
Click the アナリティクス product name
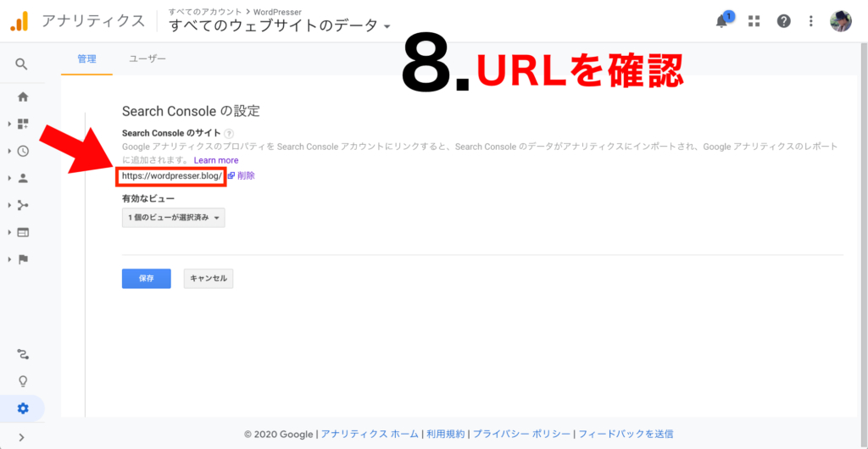coord(93,21)
